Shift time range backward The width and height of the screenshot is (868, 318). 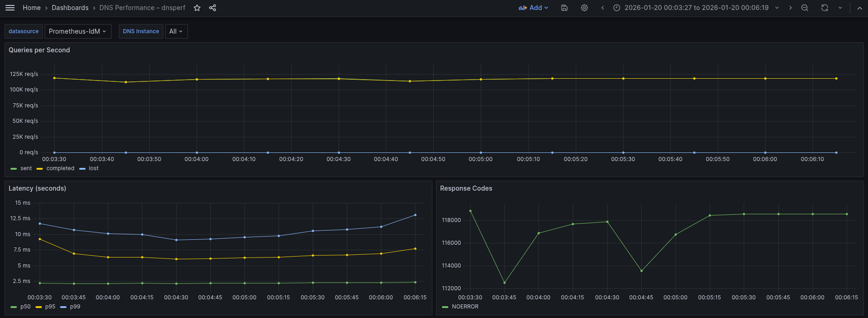[x=603, y=8]
